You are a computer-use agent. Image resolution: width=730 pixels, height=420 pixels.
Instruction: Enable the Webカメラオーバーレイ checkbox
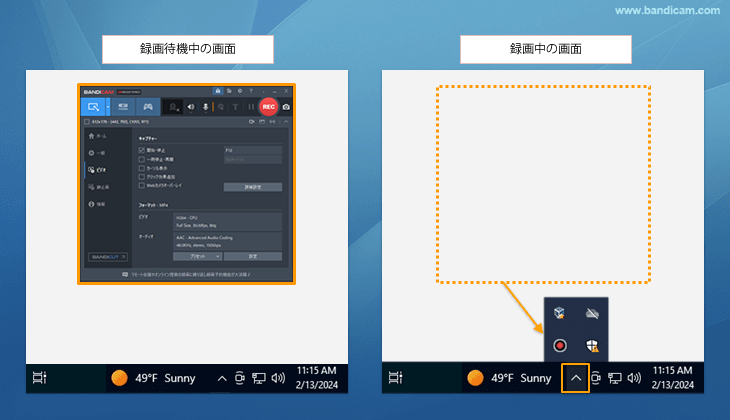pos(141,185)
